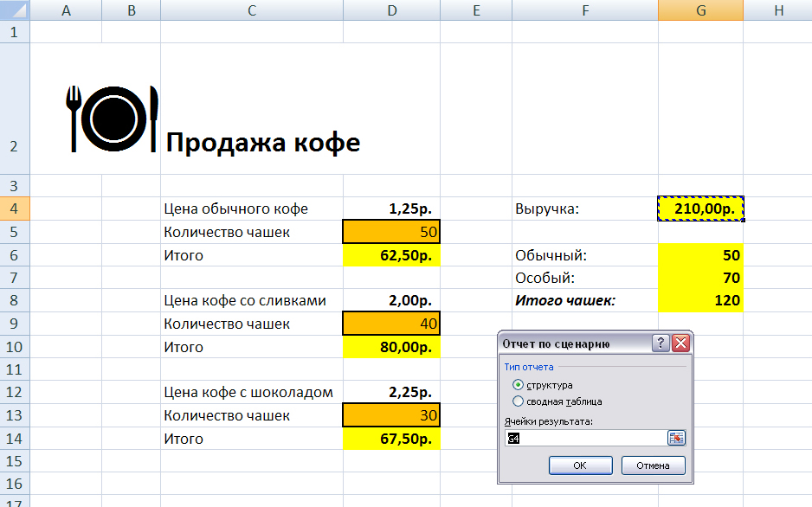812x507 pixels.
Task: Click the yellow cell with value 120
Action: [x=700, y=300]
